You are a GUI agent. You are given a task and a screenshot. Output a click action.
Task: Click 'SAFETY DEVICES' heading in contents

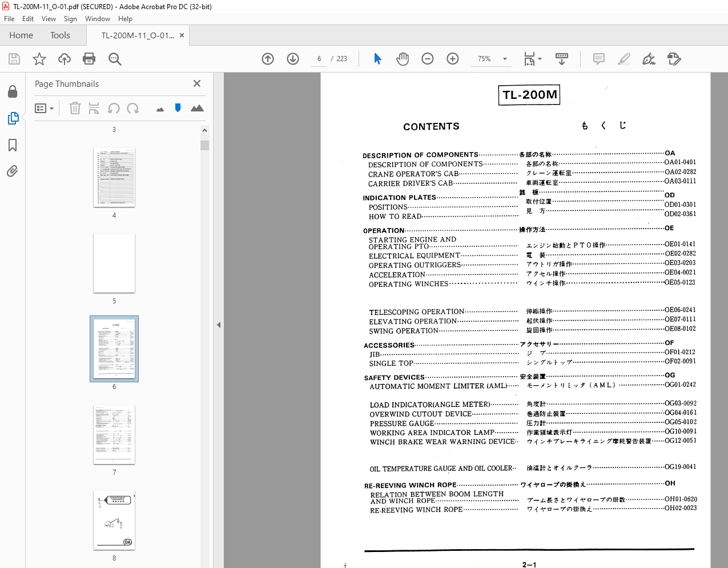click(x=395, y=378)
